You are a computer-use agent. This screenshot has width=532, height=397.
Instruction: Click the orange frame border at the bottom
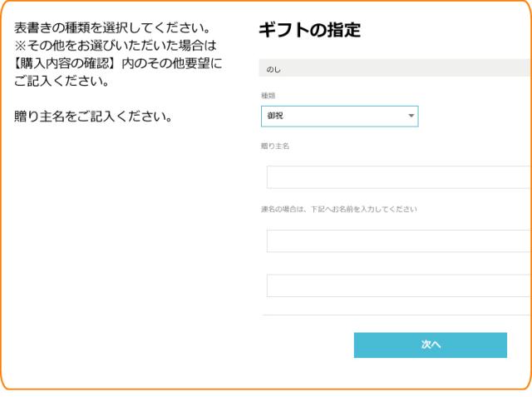266,389
